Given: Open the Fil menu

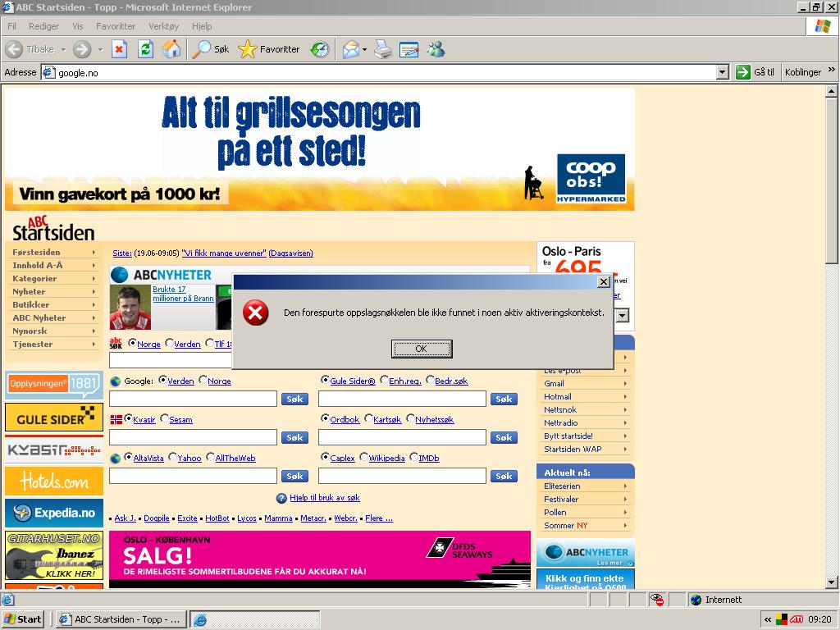Looking at the screenshot, I should 11,26.
